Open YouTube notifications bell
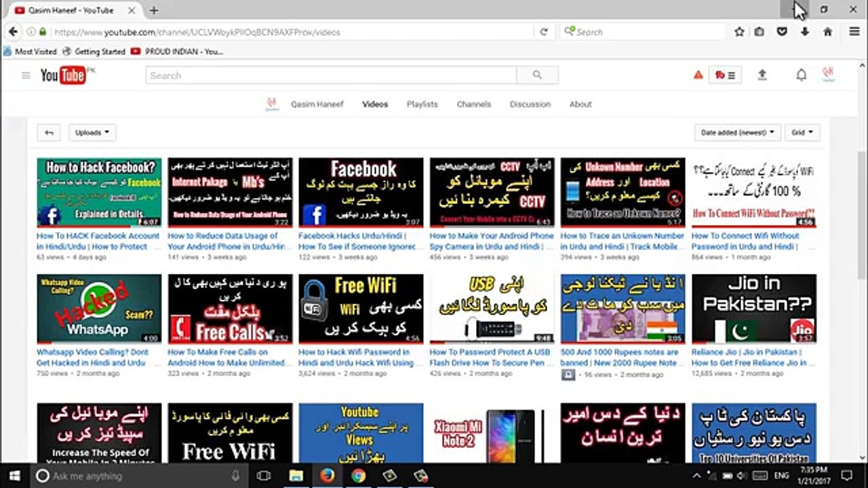This screenshot has width=868, height=488. [801, 75]
